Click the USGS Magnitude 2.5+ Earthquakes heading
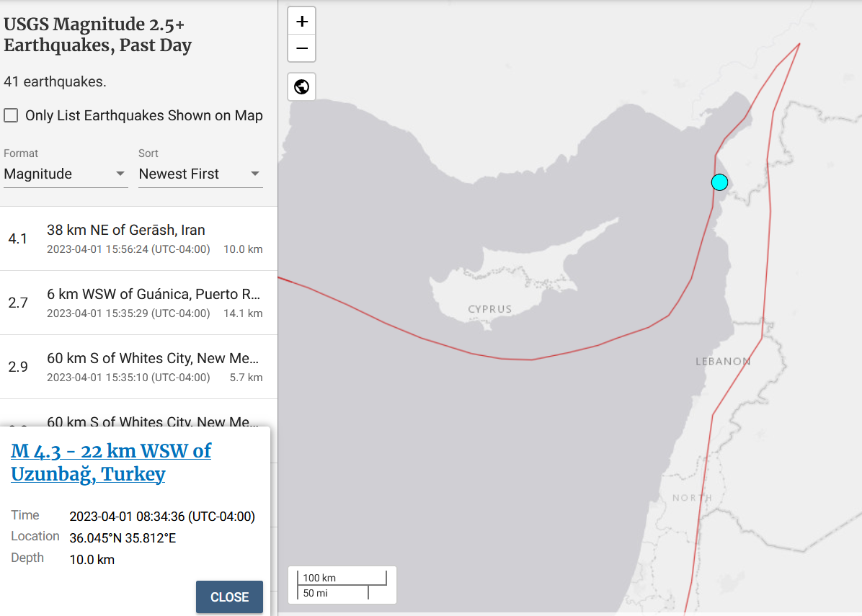 pos(98,35)
